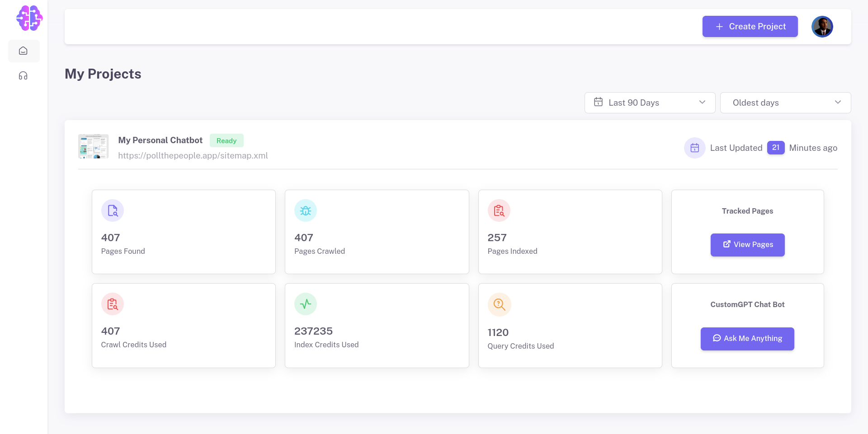Click the bug icon above Pages Crawled
The width and height of the screenshot is (868, 434).
(306, 210)
